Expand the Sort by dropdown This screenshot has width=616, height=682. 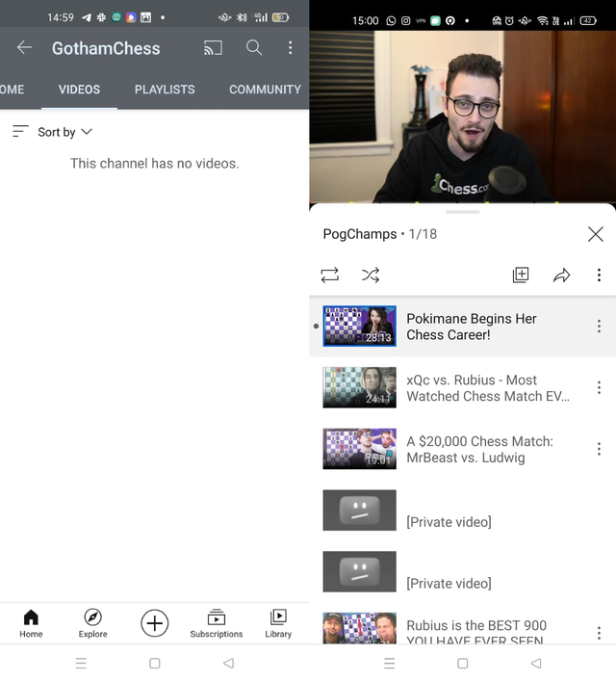point(64,132)
